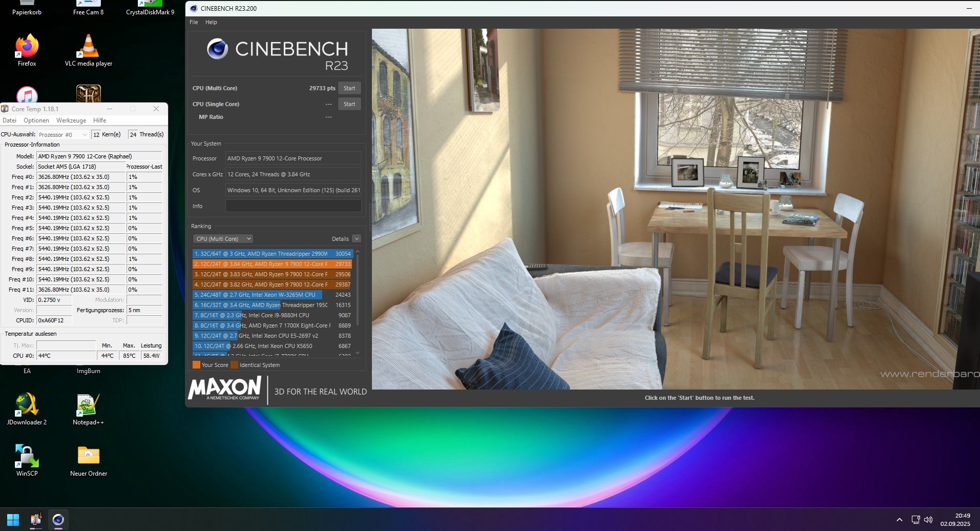This screenshot has width=980, height=531.
Task: Click the Fertigungsprozess value 5 nm
Action: 144,310
